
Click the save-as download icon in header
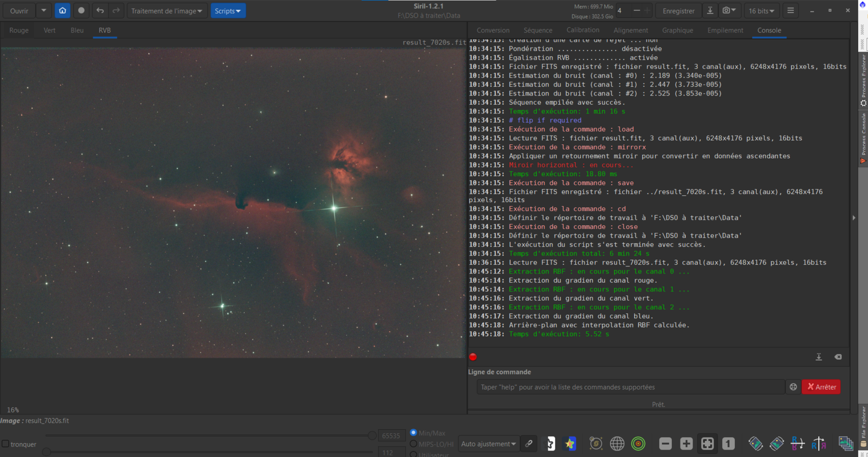(710, 10)
